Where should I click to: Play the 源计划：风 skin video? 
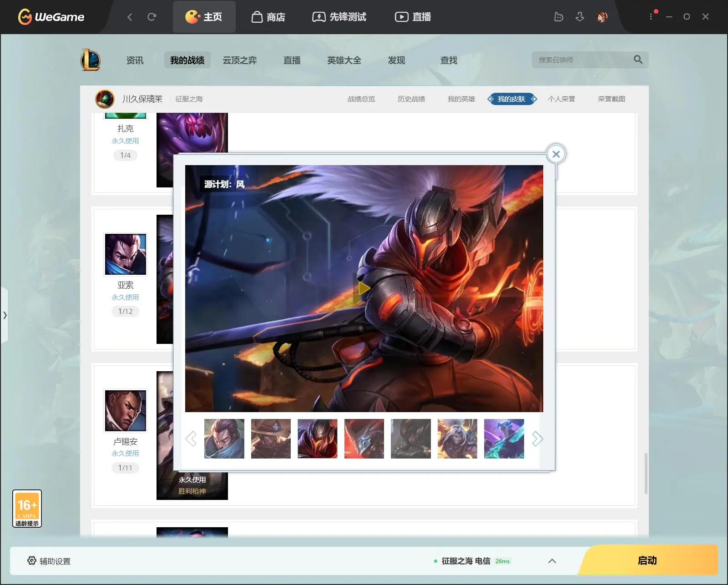[364, 288]
